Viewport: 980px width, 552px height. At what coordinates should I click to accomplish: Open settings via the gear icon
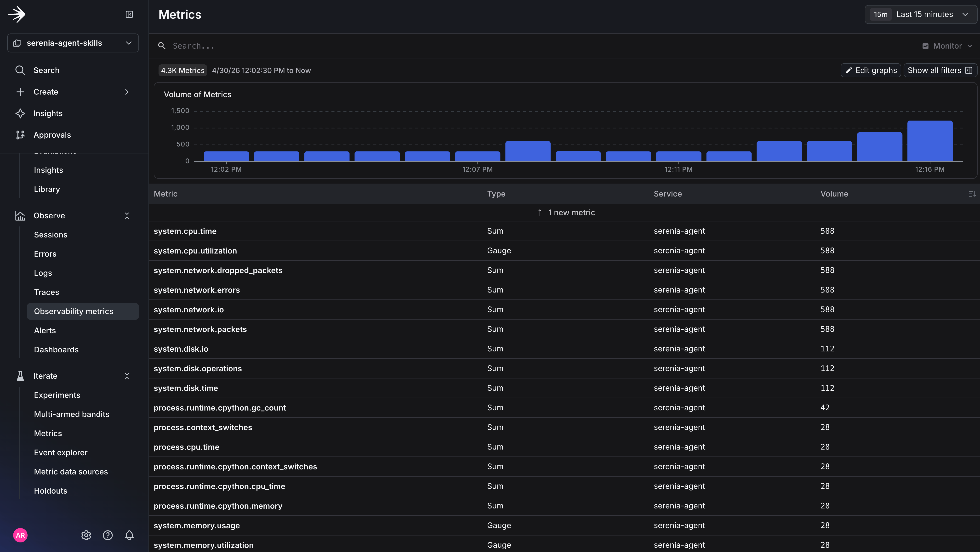(86, 535)
